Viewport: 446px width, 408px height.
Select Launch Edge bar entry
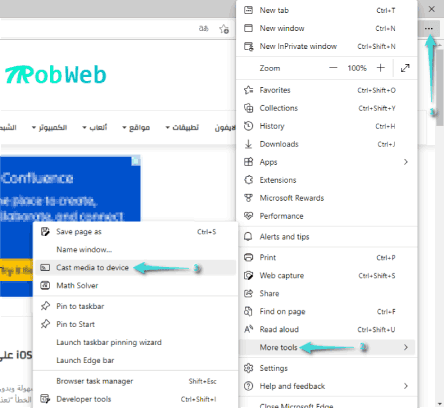tap(136, 360)
